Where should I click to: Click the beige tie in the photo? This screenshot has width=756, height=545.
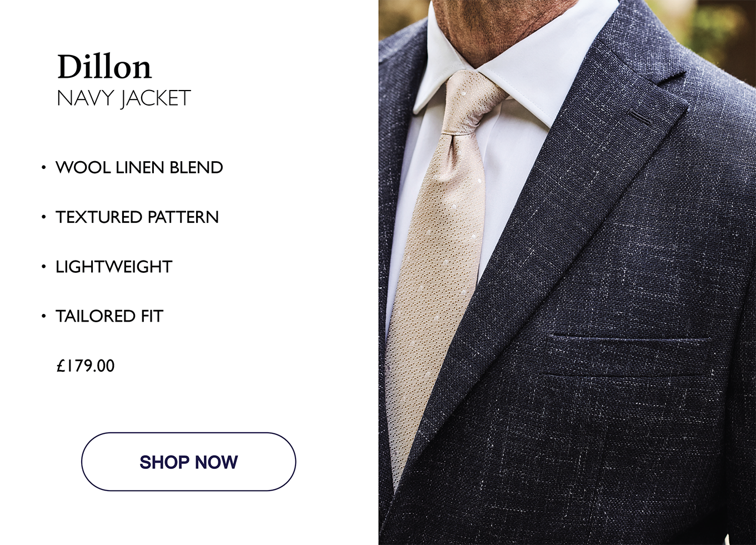(x=439, y=267)
